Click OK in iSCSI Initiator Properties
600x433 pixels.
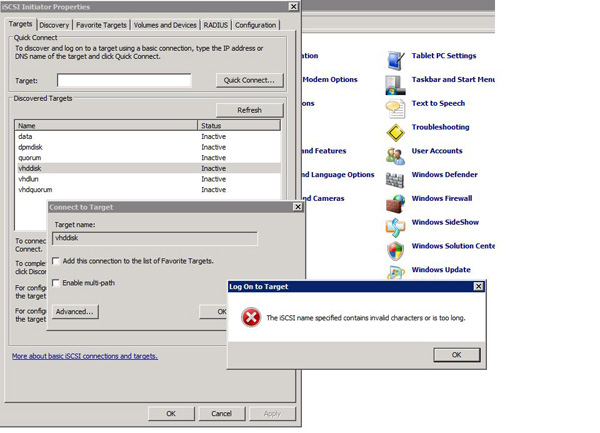[x=171, y=413]
